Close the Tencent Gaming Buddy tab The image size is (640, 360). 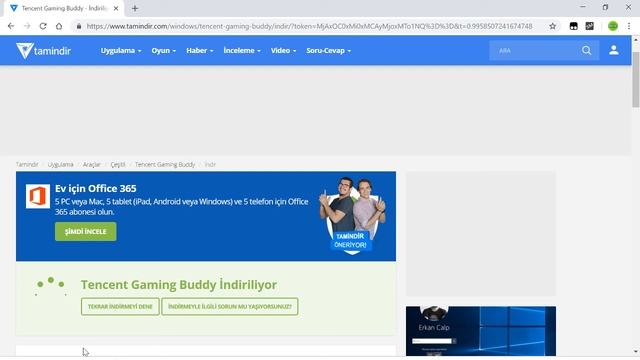pyautogui.click(x=116, y=8)
